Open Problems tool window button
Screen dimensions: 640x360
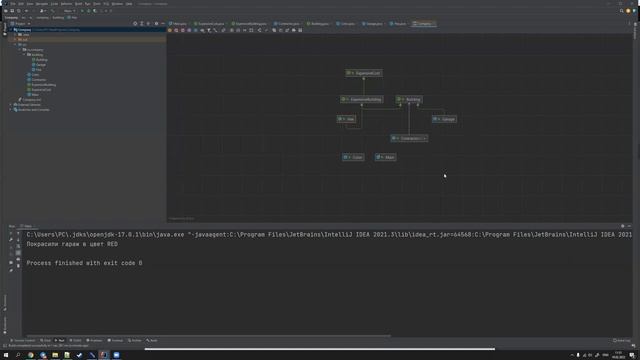(94, 340)
